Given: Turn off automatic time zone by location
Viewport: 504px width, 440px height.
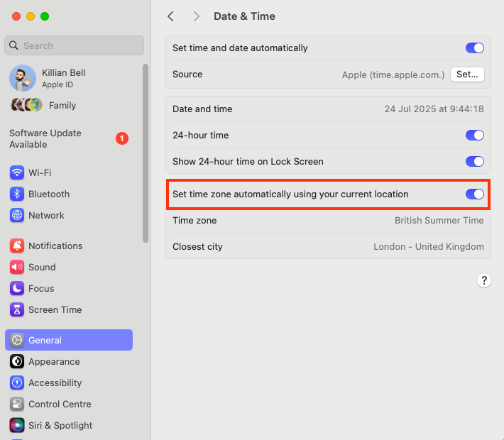Looking at the screenshot, I should (x=474, y=194).
